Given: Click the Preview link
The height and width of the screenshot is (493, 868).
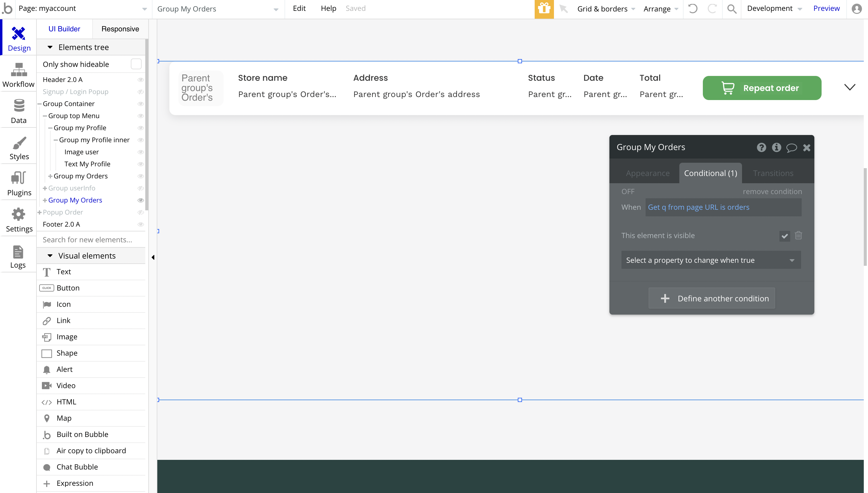Looking at the screenshot, I should pyautogui.click(x=826, y=8).
